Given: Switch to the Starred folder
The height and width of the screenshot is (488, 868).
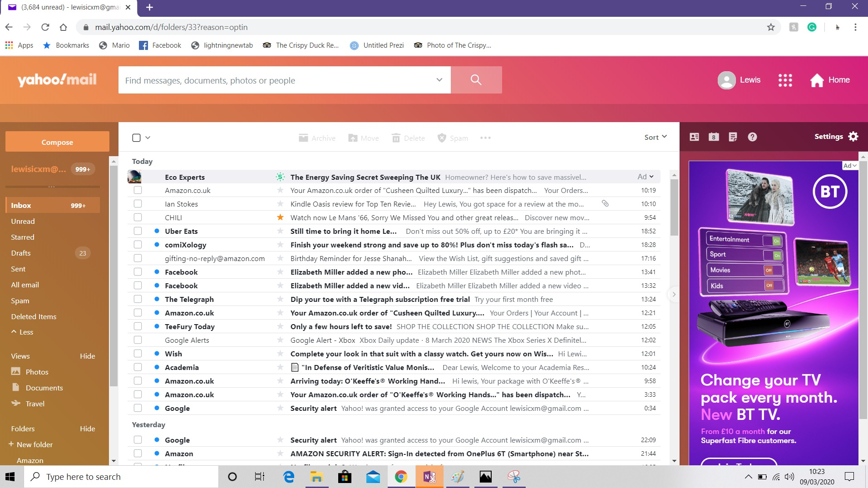Looking at the screenshot, I should (x=23, y=237).
